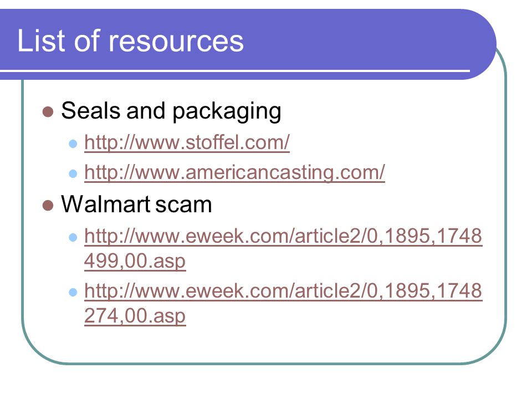Click the blue bullet before stoffel.com link
Viewport: 532px width, 399px height.
point(73,144)
